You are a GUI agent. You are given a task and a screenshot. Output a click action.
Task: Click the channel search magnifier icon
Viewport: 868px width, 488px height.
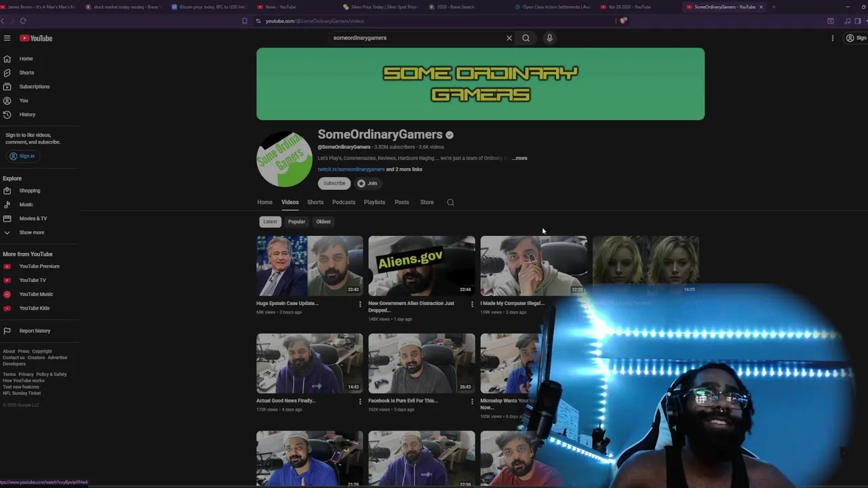click(x=450, y=202)
